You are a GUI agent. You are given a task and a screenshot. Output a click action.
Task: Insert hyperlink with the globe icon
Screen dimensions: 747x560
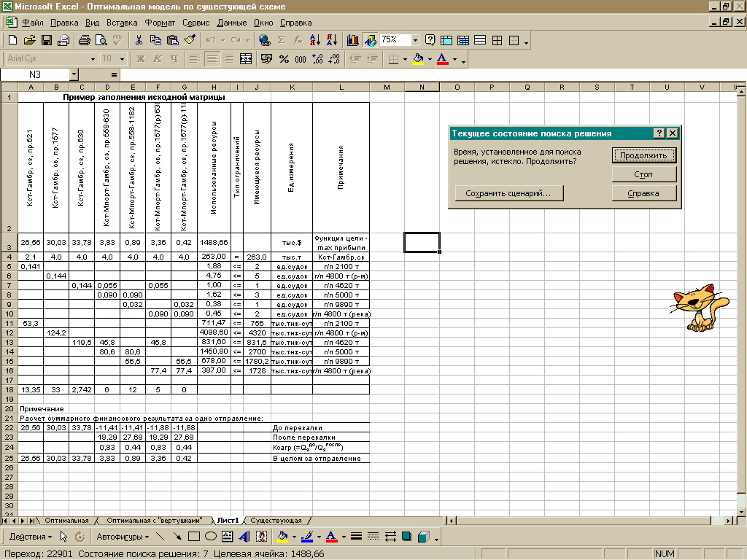[264, 41]
